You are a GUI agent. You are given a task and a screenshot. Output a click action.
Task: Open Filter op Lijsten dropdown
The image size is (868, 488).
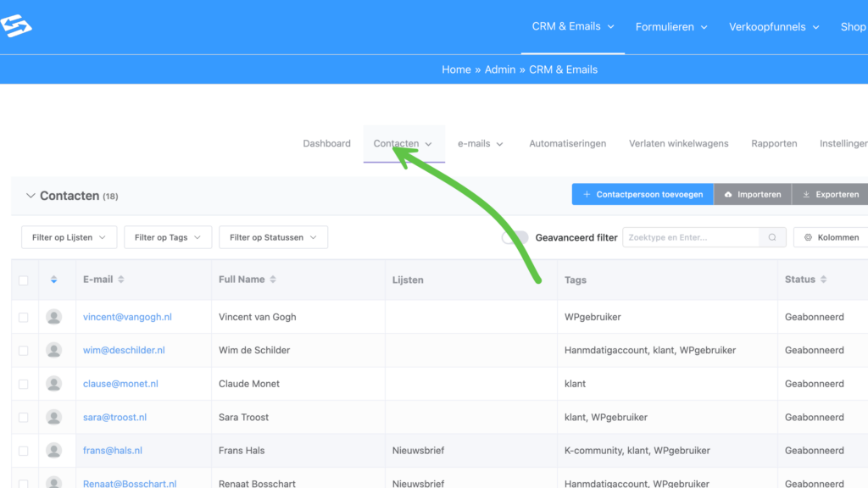coord(69,238)
